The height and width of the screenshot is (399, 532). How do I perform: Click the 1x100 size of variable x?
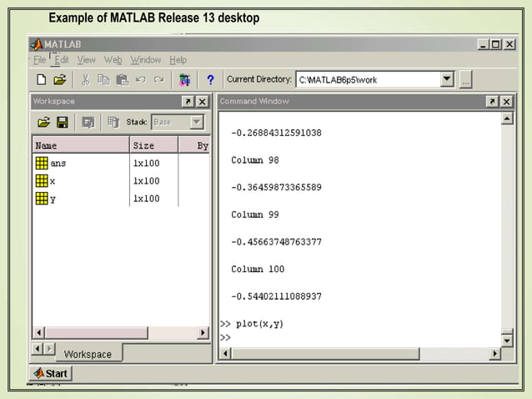[146, 181]
